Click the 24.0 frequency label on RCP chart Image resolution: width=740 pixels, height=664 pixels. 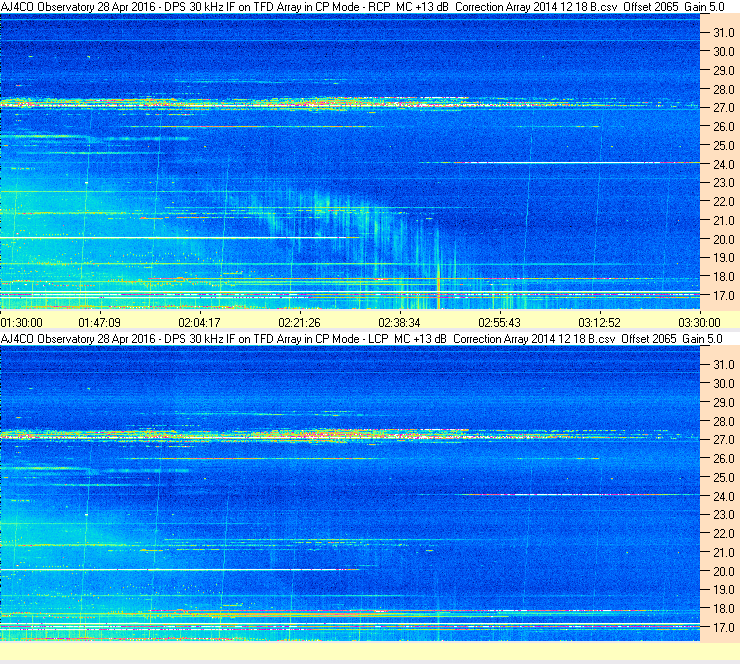coord(723,164)
